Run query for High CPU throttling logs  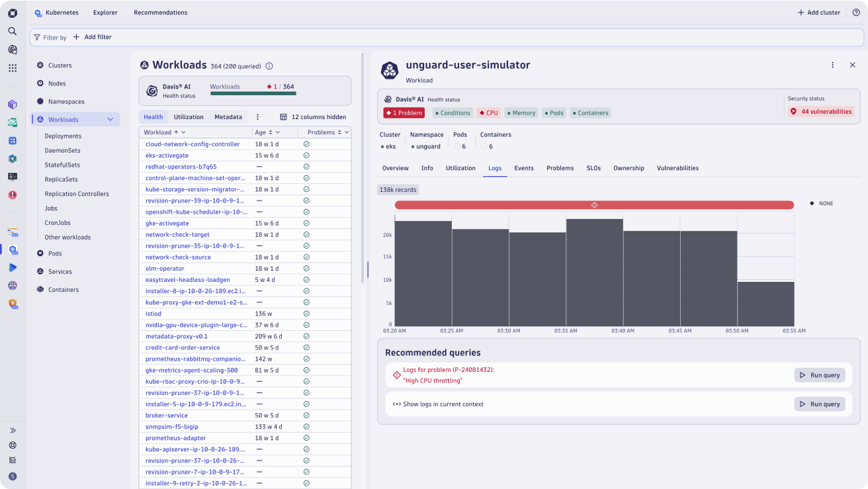(820, 375)
